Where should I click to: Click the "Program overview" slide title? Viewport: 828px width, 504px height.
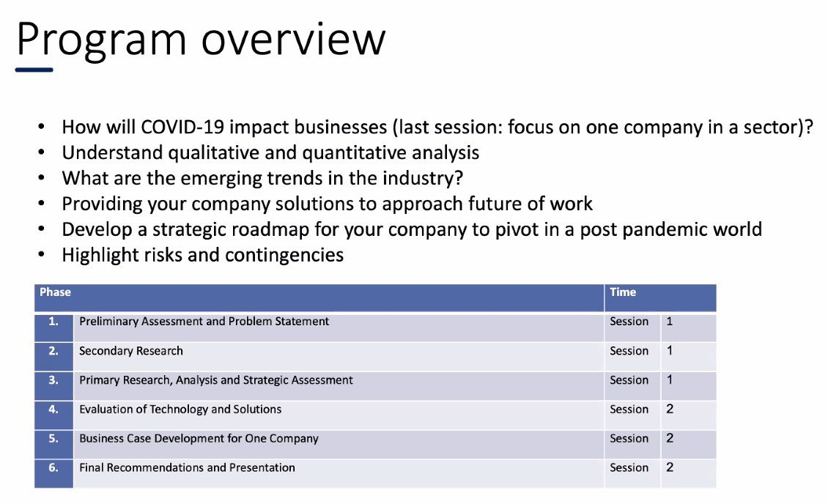tap(201, 38)
